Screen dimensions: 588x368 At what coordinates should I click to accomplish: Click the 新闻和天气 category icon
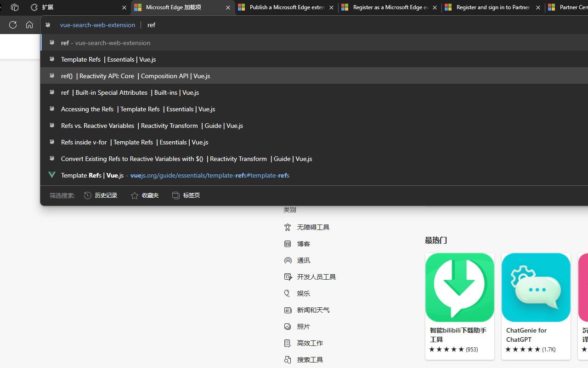coord(288,310)
